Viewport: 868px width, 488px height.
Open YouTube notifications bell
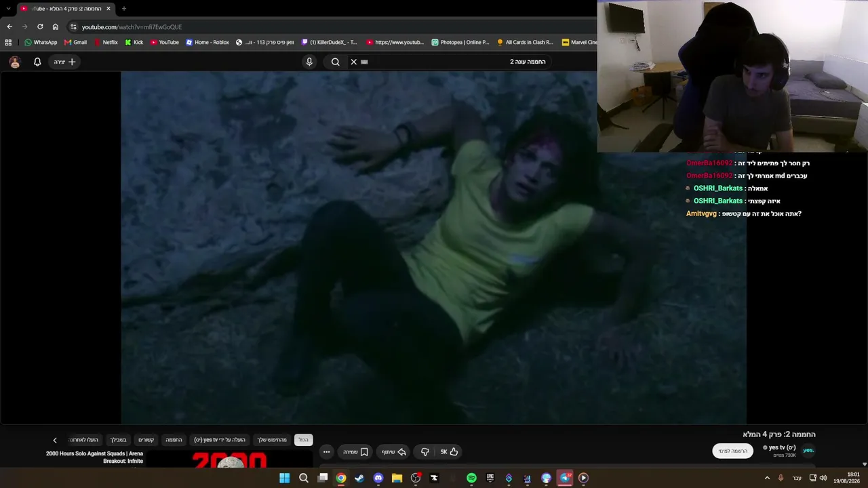click(x=37, y=62)
